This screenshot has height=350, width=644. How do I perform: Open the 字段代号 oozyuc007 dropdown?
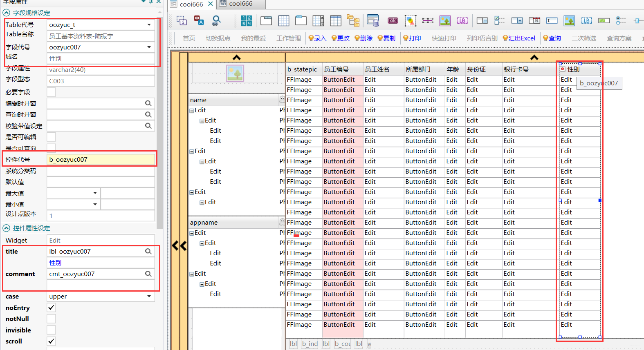click(x=149, y=47)
